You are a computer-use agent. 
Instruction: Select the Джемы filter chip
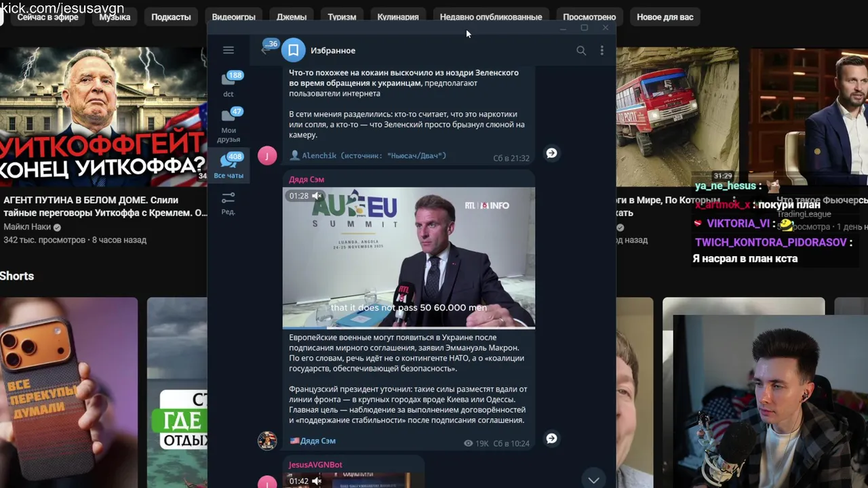pyautogui.click(x=292, y=17)
